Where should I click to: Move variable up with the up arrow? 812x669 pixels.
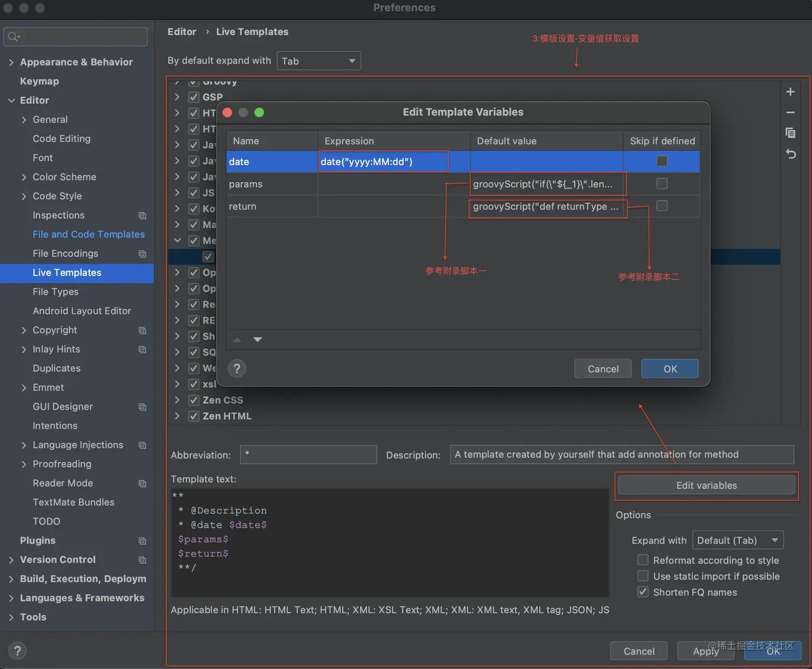click(x=237, y=339)
